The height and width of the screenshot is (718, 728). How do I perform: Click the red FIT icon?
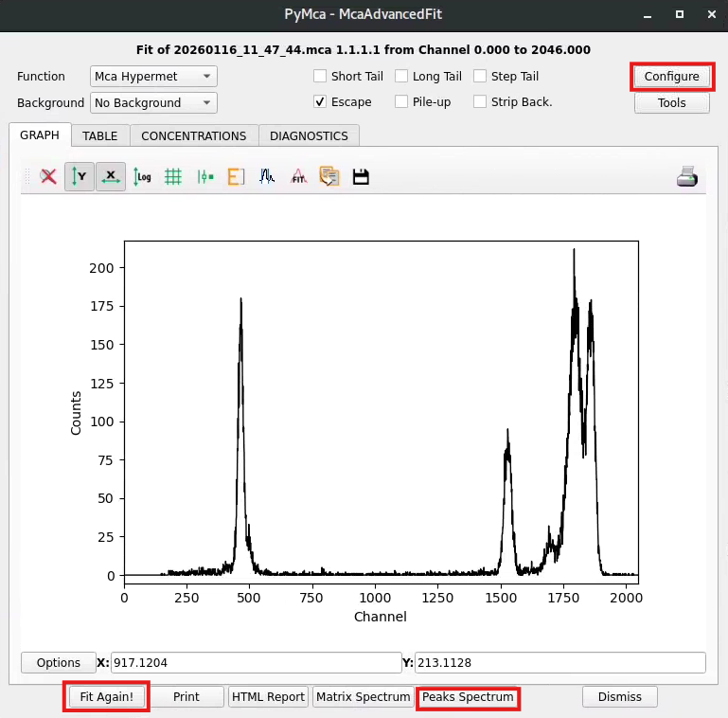point(298,177)
